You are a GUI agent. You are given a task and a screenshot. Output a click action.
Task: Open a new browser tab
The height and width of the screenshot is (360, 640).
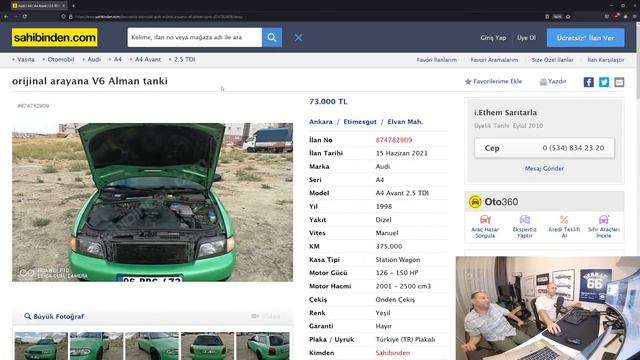73,6
